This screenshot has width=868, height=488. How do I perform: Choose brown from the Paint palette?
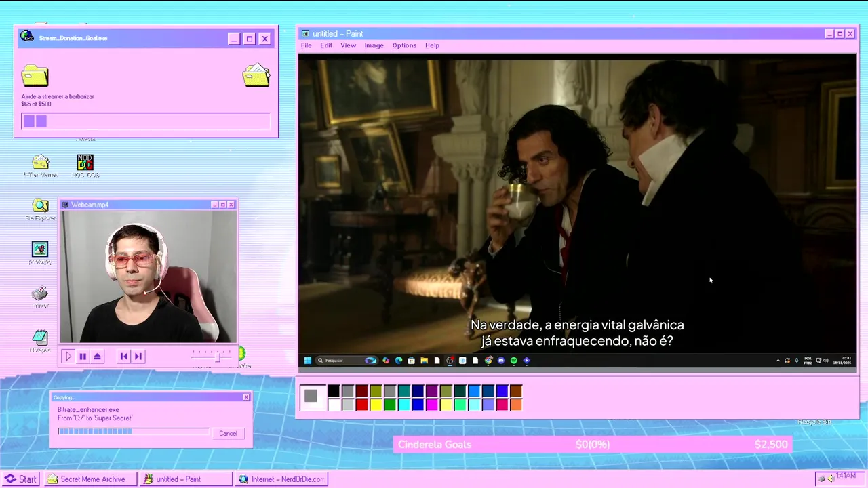[516, 390]
